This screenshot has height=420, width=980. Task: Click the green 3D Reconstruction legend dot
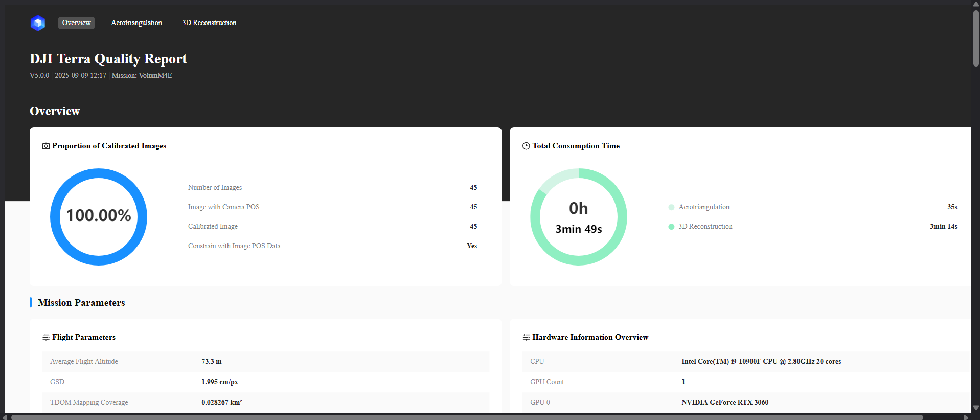671,227
